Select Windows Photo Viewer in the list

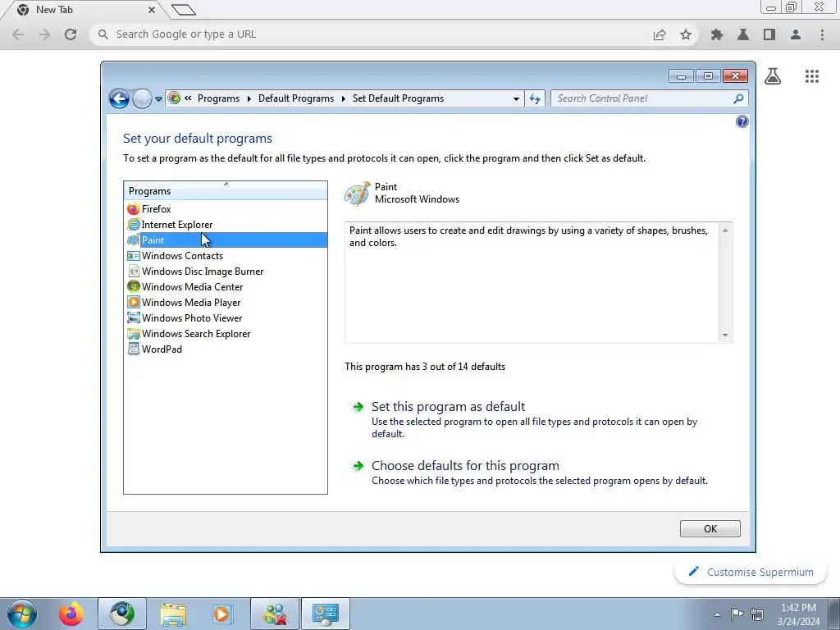(226, 317)
